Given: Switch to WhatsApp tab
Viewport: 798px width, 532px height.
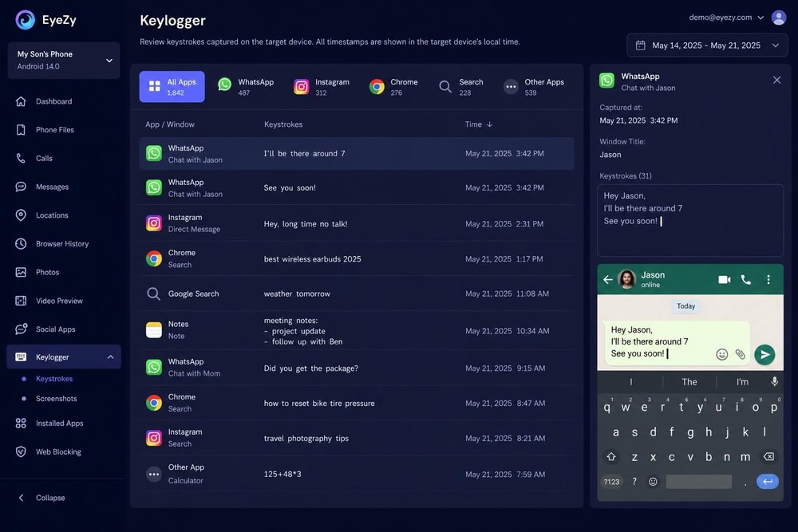Looking at the screenshot, I should 246,86.
